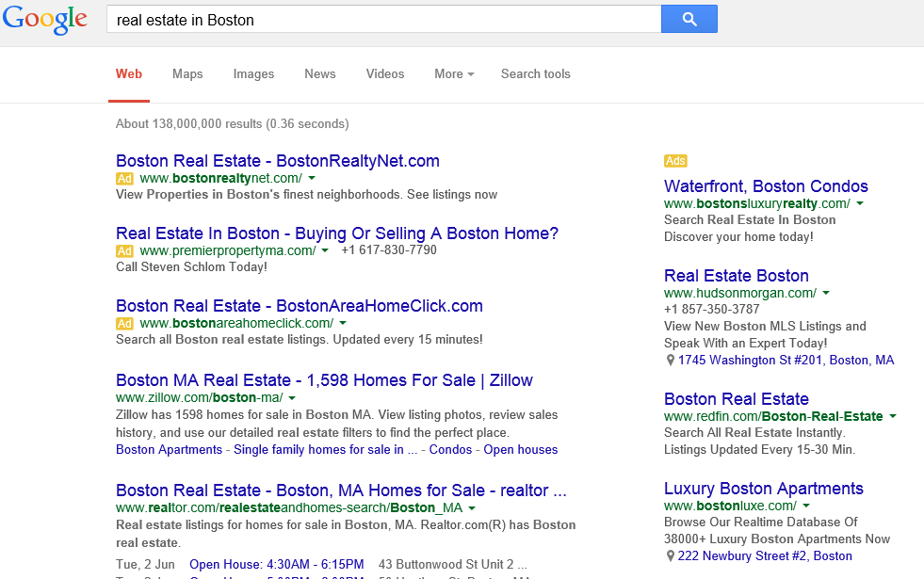924x579 pixels.
Task: Follow the Open houses sitelink under Zillow
Action: pyautogui.click(x=520, y=449)
